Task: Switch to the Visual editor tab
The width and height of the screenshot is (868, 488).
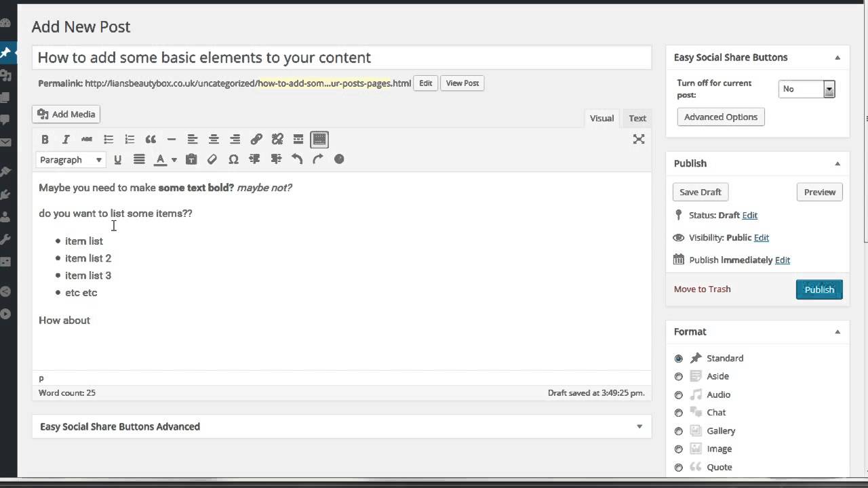Action: click(601, 118)
